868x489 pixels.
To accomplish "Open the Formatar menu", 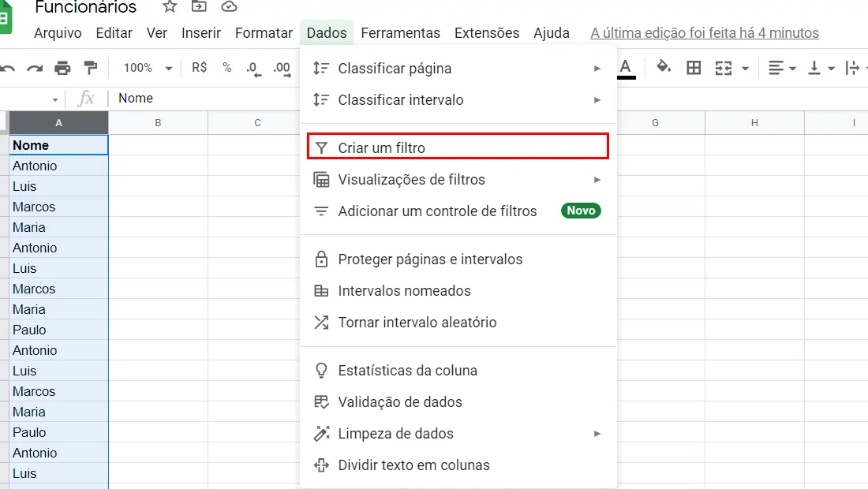I will click(x=264, y=32).
